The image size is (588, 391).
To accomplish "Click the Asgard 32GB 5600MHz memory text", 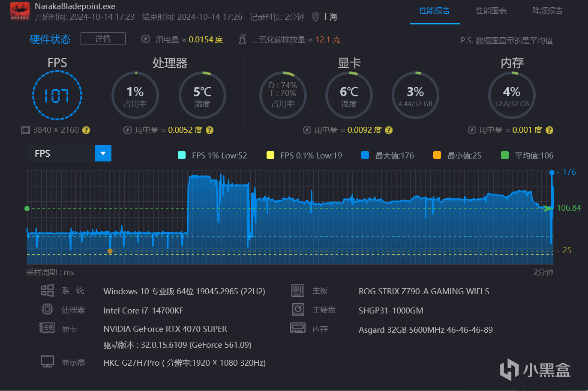I will pos(426,330).
